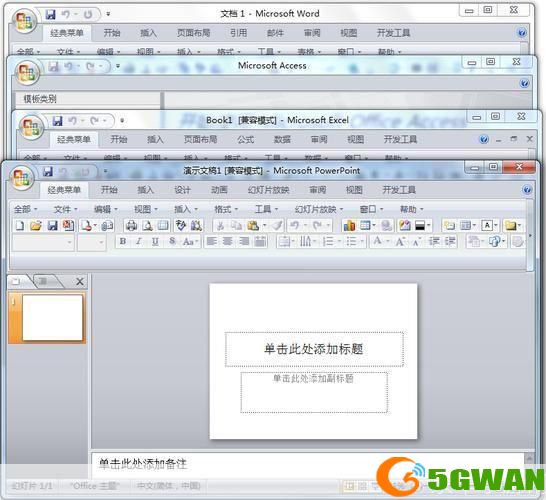The height and width of the screenshot is (500, 546).
Task: Open the 文件 classic menu in PowerPoint
Action: (x=65, y=209)
